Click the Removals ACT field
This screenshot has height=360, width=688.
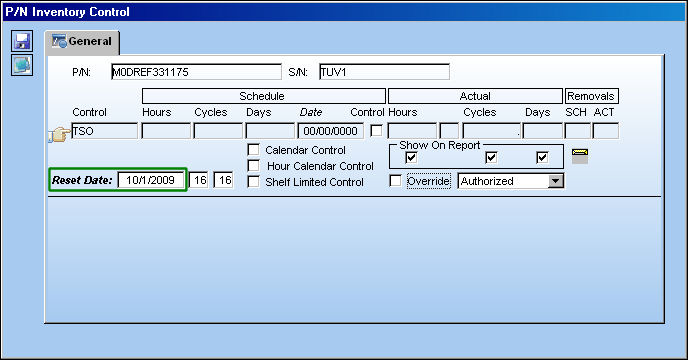point(606,131)
